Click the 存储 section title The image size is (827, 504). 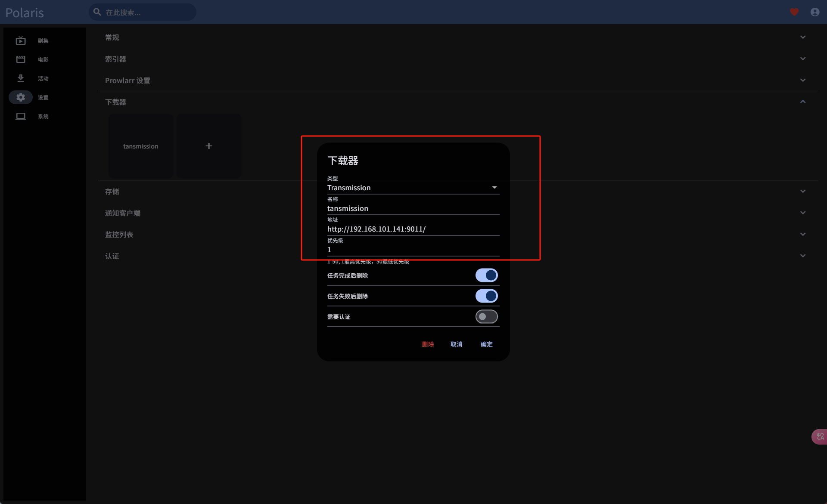[112, 192]
